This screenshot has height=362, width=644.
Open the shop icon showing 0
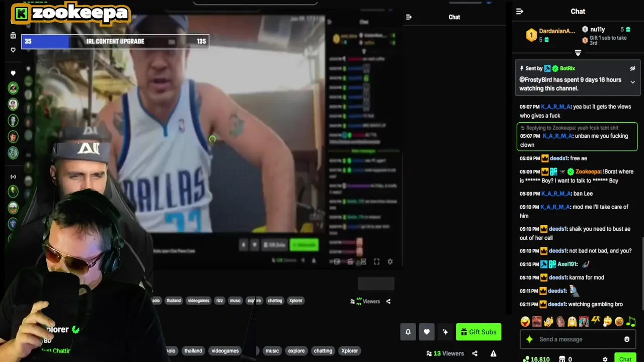566,359
